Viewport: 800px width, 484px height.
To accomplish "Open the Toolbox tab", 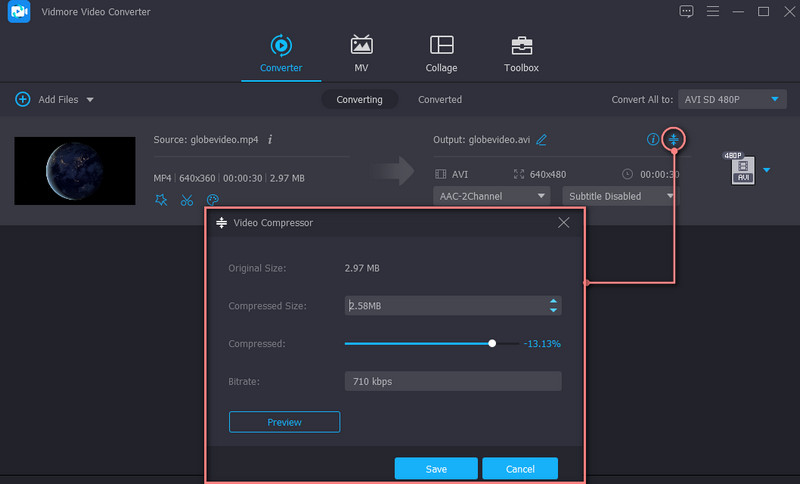I will tap(521, 54).
